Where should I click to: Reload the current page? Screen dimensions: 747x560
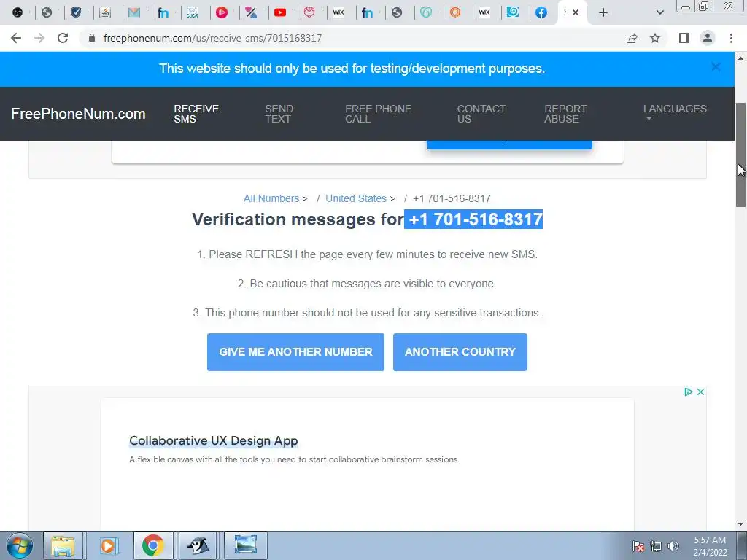(63, 38)
